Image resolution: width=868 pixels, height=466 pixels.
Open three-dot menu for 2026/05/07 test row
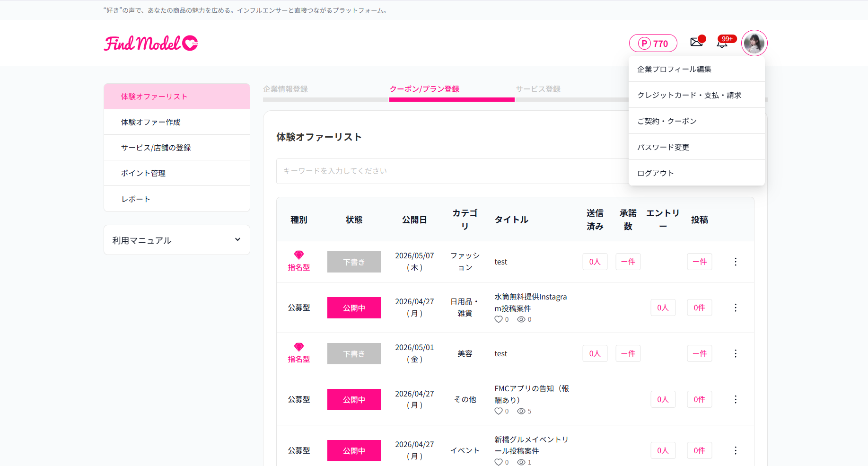coord(736,262)
